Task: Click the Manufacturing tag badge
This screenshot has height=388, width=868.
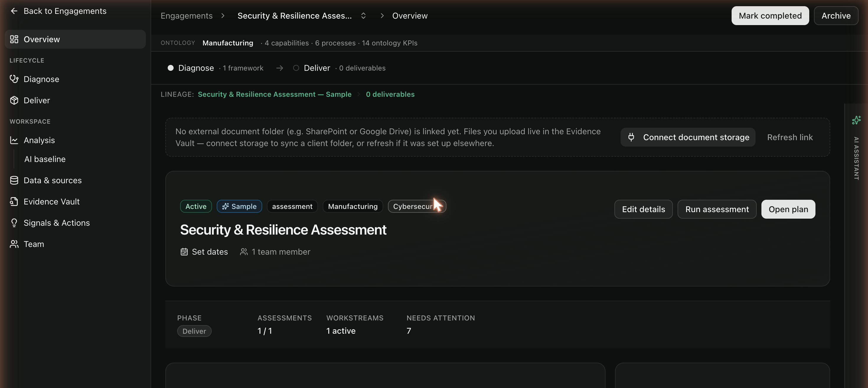Action: [353, 206]
